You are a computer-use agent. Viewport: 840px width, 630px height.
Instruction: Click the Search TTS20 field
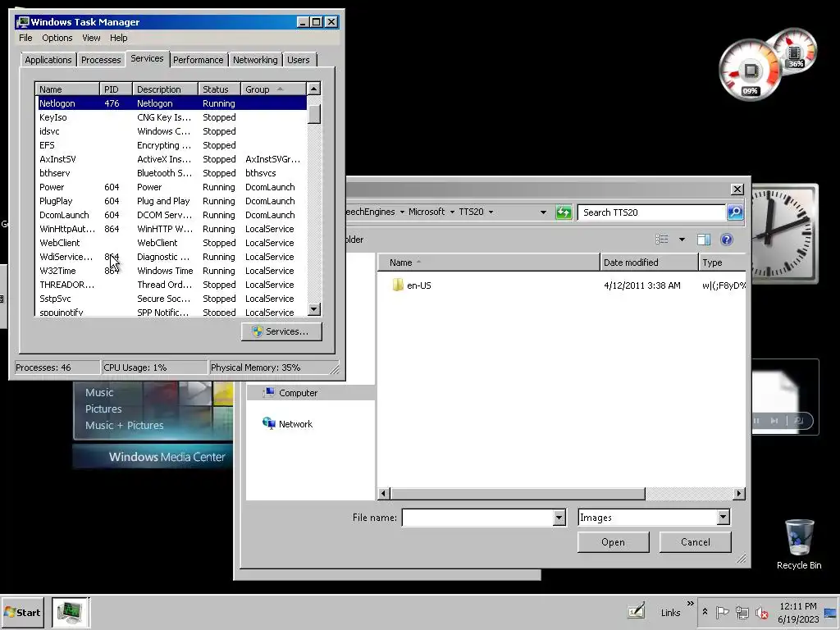(x=651, y=212)
